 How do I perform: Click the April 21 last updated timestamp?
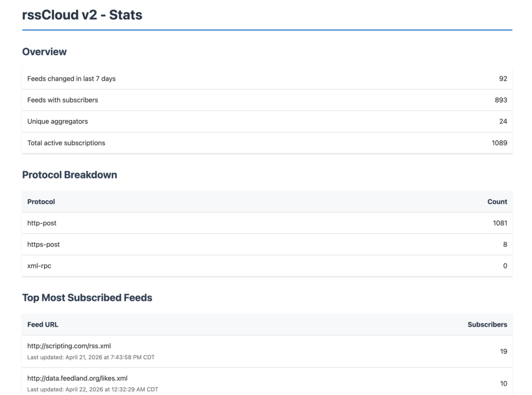[x=91, y=358]
